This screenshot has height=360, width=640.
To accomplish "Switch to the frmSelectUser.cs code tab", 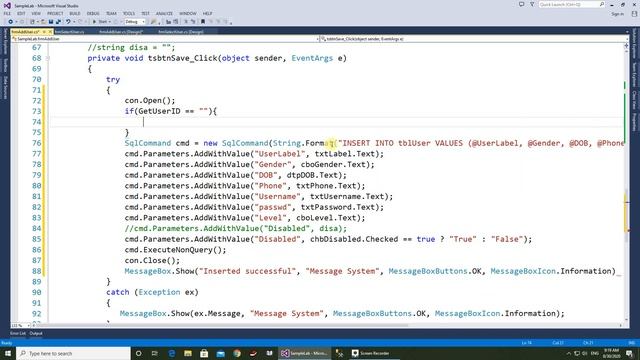I will point(69,32).
